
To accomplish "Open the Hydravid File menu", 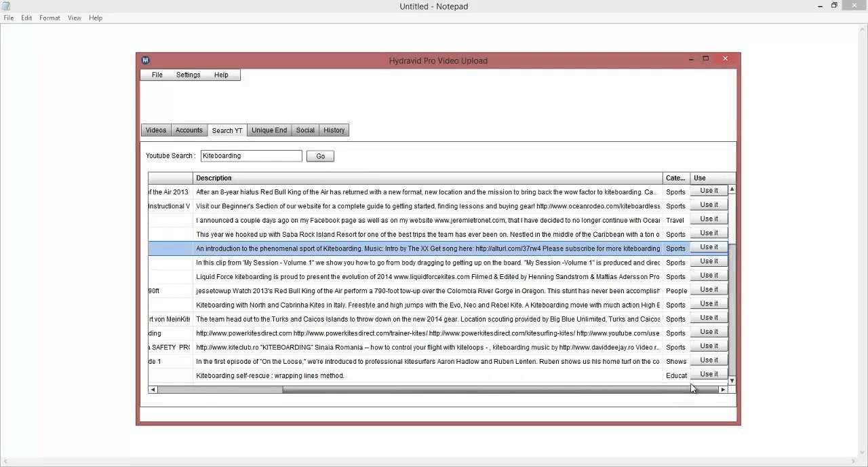I will pos(157,75).
